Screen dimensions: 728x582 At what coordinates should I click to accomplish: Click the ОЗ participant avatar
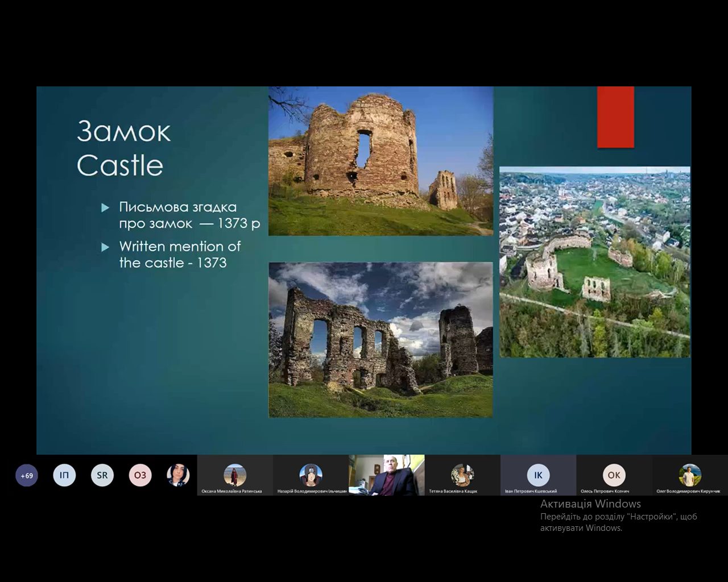(140, 475)
